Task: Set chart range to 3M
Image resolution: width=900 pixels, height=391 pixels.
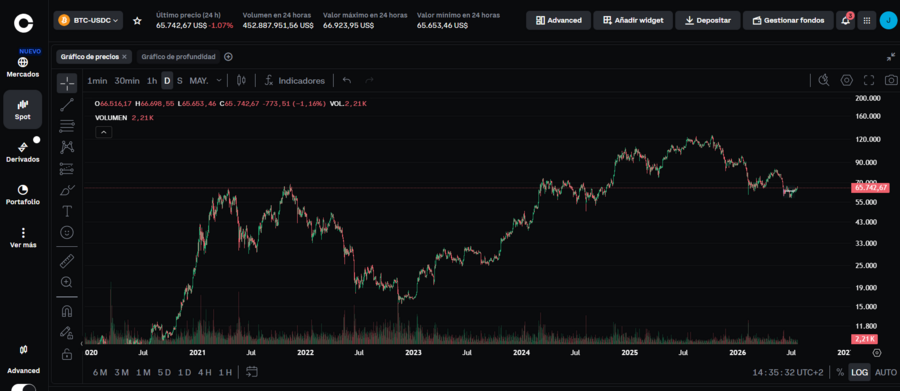Action: tap(121, 373)
